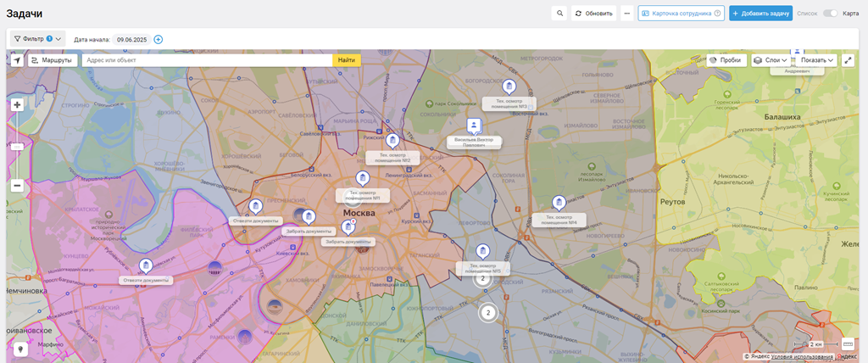Select Отвезти документы pin in Пресненский
Screen dimensions: 868x363
[255, 207]
